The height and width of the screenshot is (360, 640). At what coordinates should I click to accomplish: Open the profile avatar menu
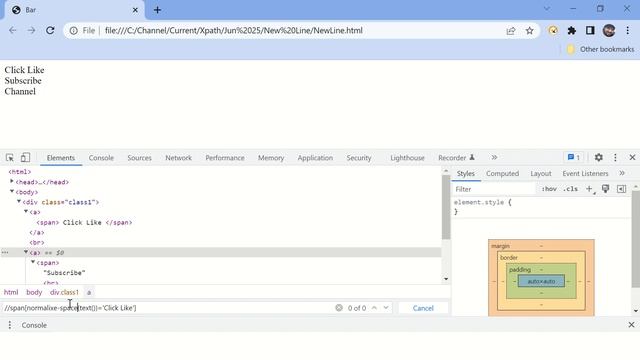pos(609,31)
